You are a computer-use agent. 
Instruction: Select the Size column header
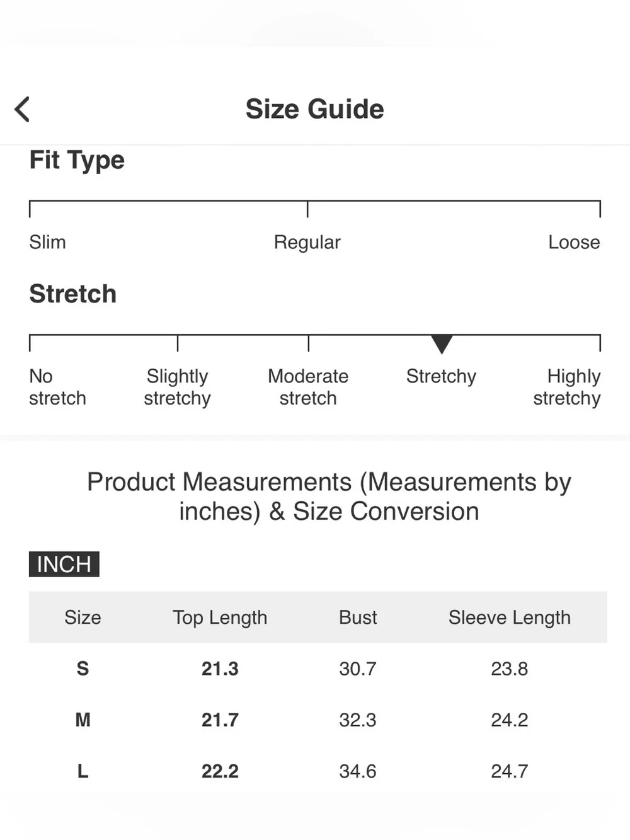(x=83, y=617)
